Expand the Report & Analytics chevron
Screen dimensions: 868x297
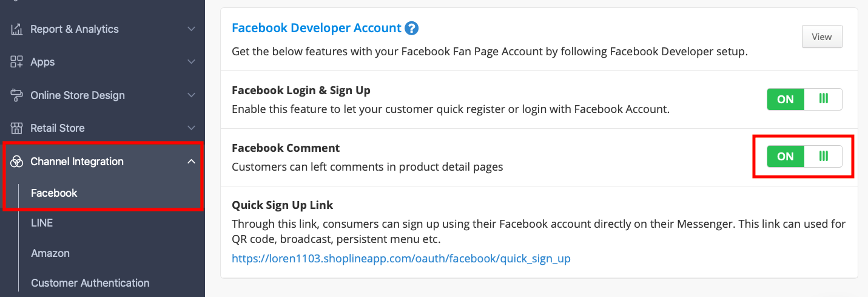[191, 29]
